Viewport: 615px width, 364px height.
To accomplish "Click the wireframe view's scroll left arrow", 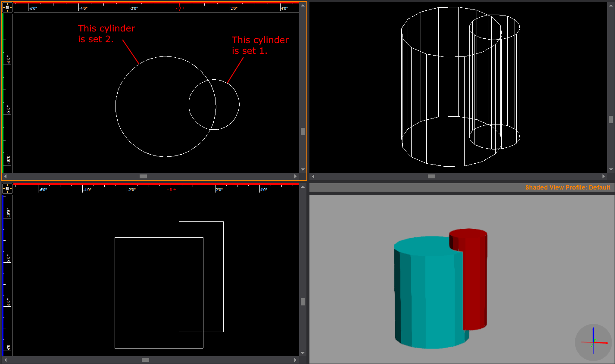I will pos(313,176).
